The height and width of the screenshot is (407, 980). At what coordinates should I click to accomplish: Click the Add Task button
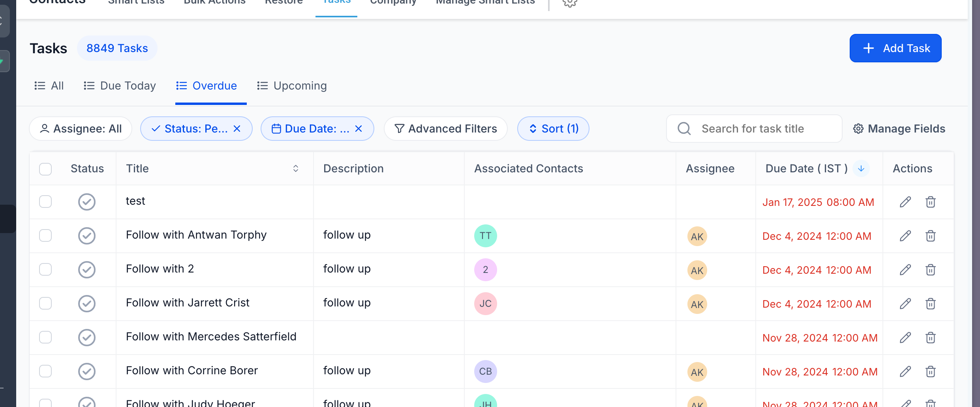(x=896, y=48)
